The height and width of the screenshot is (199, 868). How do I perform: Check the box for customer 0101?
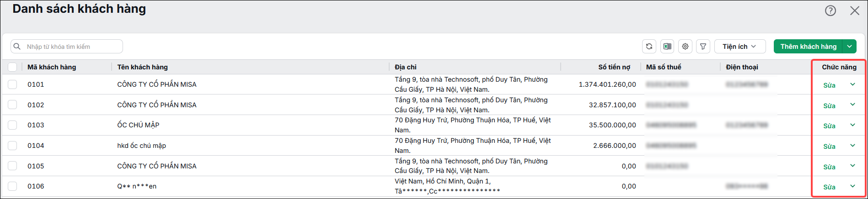(x=12, y=84)
